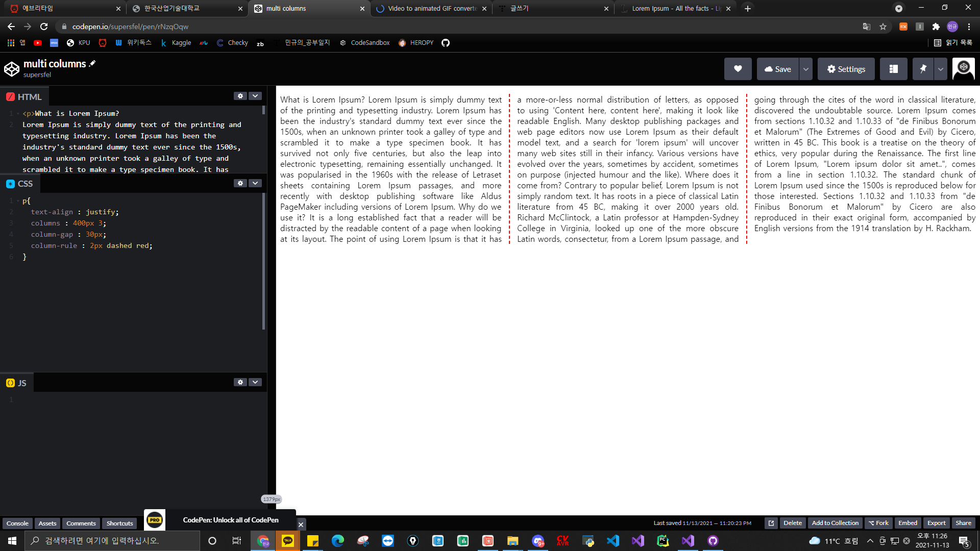Open HEROPY bookmark
The image size is (980, 551).
click(416, 43)
